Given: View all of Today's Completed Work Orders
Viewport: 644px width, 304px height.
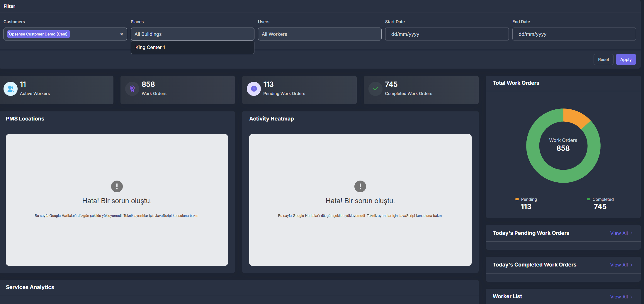Looking at the screenshot, I should [621, 265].
